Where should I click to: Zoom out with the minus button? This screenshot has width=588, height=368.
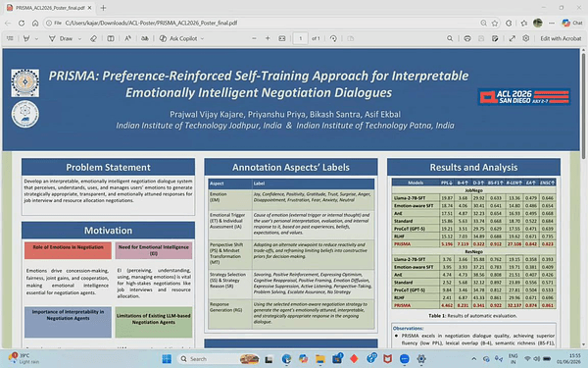(254, 38)
